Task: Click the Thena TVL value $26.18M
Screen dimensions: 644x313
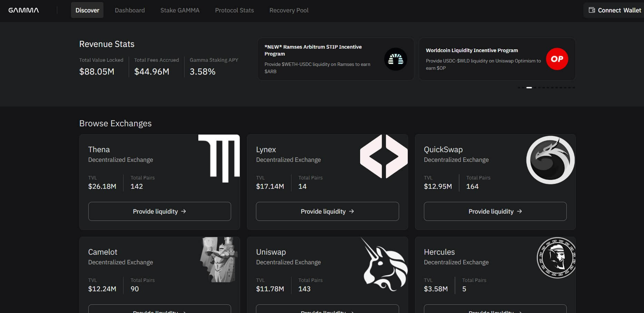Action: [x=102, y=186]
